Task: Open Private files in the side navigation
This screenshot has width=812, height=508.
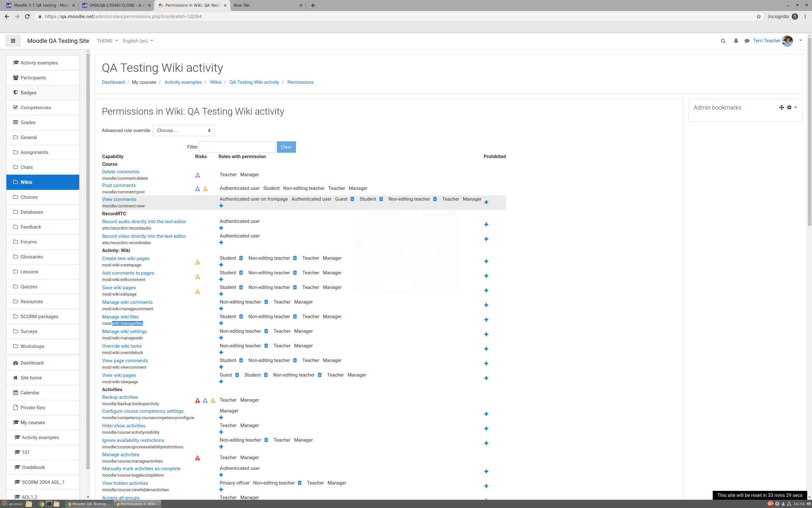Action: pos(43,408)
